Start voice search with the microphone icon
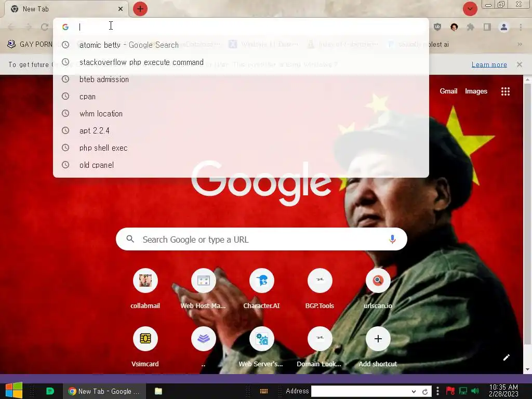Viewport: 532px width, 399px height. pyautogui.click(x=392, y=239)
